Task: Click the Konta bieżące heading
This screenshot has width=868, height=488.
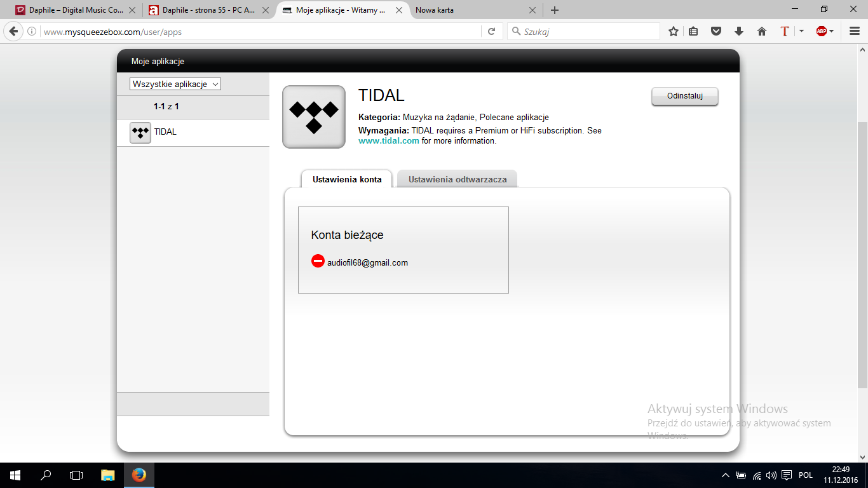Action: [347, 235]
